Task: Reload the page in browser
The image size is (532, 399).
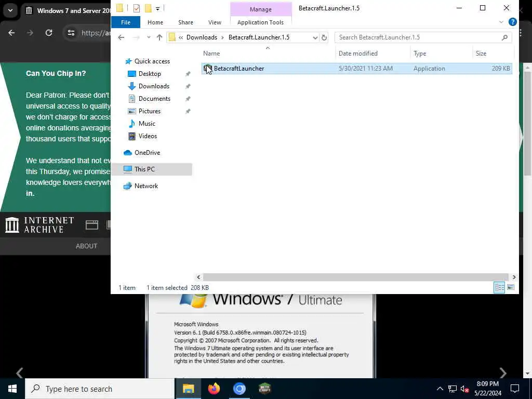Action: 49,33
